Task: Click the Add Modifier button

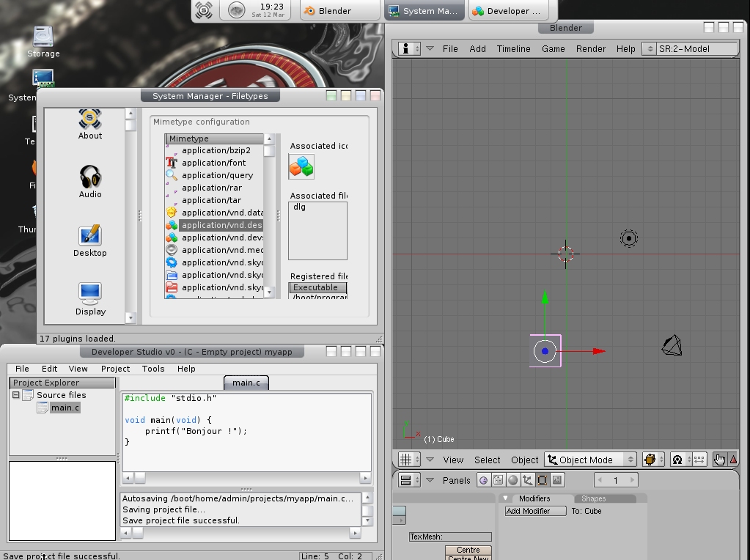Action: pyautogui.click(x=536, y=511)
